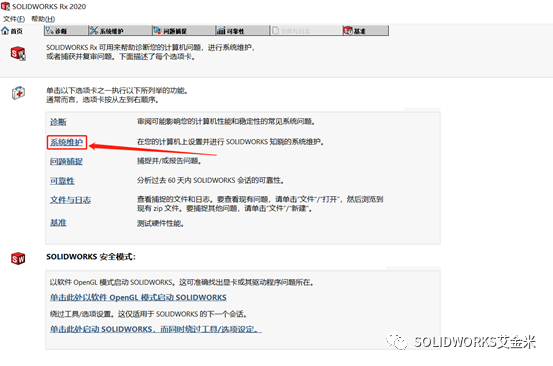
Task: Open the 诊断 link
Action: point(58,122)
